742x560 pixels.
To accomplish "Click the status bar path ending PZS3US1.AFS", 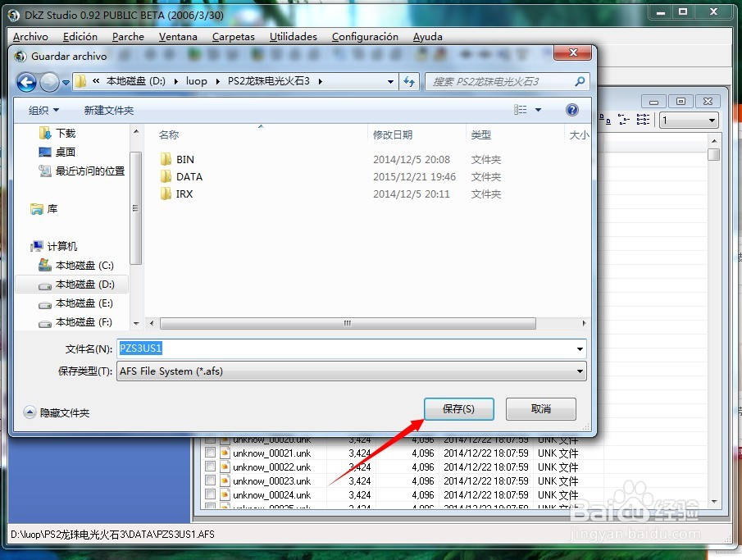I will pos(112,535).
